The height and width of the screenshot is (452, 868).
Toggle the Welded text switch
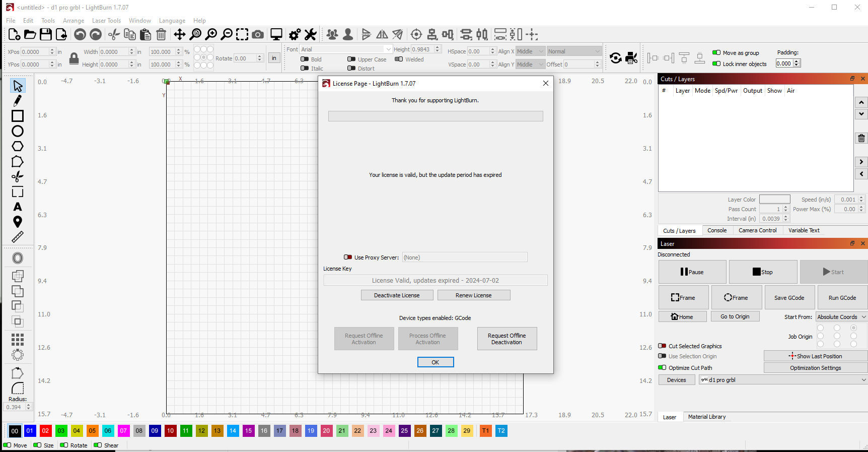pyautogui.click(x=399, y=59)
